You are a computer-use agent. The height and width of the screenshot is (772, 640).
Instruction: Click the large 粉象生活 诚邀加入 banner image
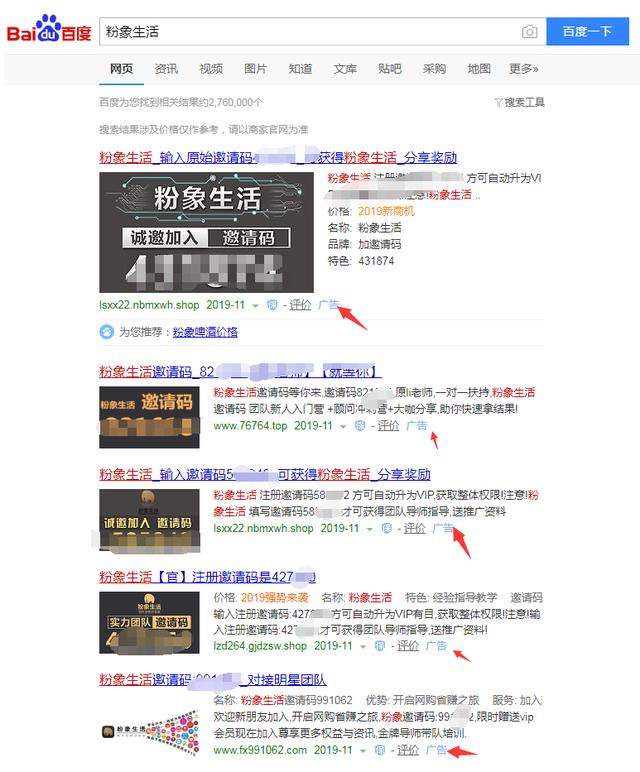[x=206, y=232]
